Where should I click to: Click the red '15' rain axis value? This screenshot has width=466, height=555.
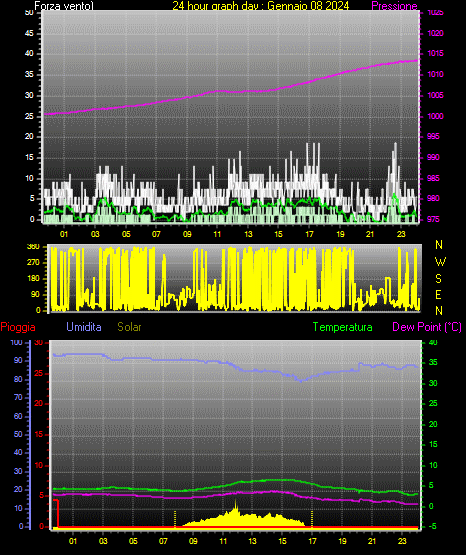pyautogui.click(x=39, y=434)
